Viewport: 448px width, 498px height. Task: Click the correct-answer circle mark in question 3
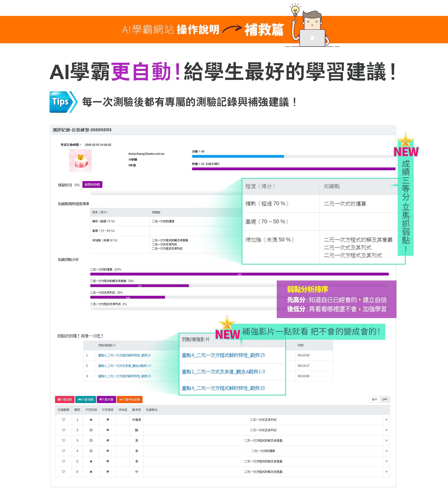[91, 441]
